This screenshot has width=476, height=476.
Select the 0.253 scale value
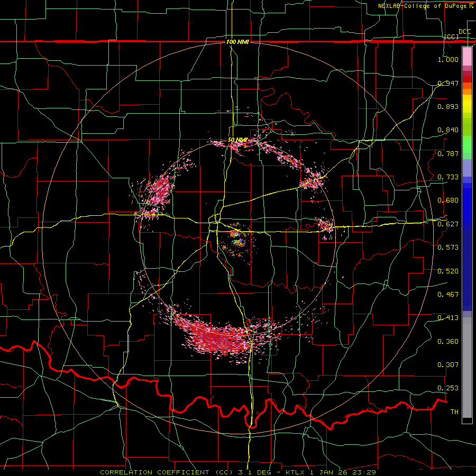pyautogui.click(x=448, y=388)
